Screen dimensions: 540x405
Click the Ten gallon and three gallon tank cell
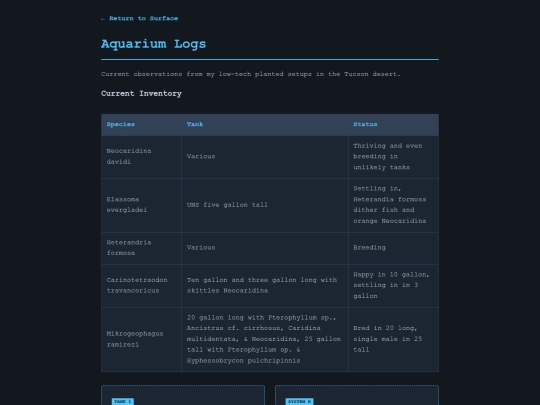(265, 285)
